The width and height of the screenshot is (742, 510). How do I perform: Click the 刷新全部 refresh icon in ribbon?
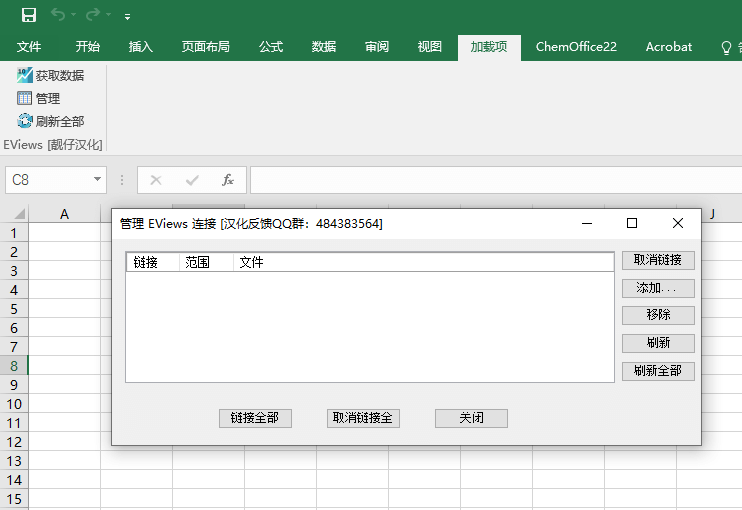[25, 121]
